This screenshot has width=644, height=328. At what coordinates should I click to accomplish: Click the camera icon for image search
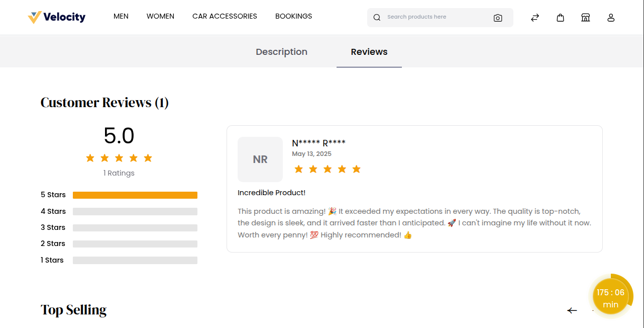coord(498,17)
